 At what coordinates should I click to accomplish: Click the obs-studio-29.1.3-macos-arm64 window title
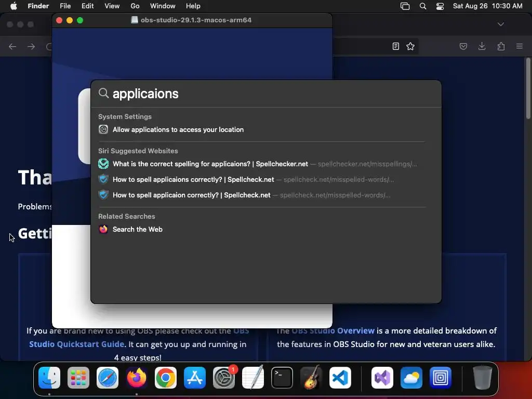[196, 20]
